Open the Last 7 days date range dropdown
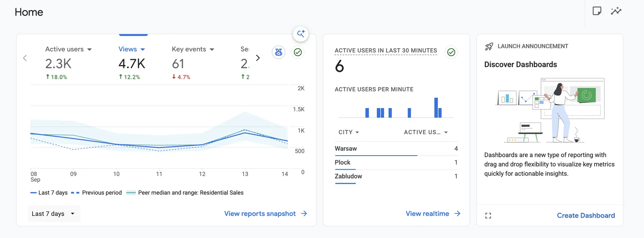The image size is (644, 238). coord(54,214)
